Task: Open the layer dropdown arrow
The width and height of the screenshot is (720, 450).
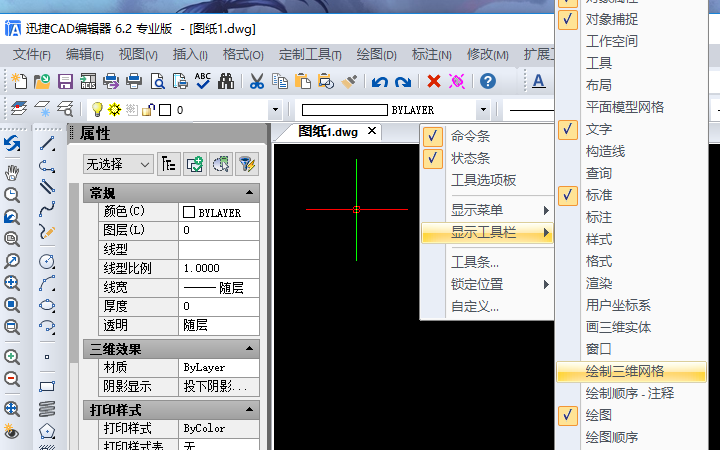Action: pyautogui.click(x=275, y=109)
